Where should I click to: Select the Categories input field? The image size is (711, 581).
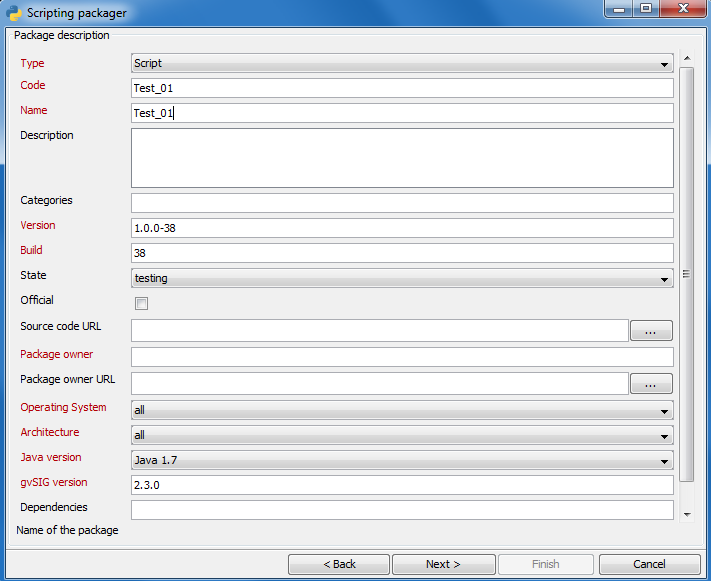point(402,203)
